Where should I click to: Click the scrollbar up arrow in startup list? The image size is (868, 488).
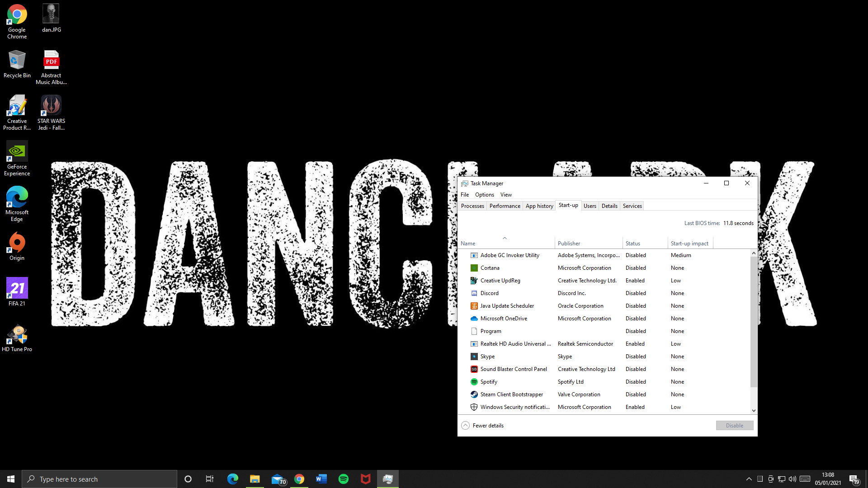754,253
